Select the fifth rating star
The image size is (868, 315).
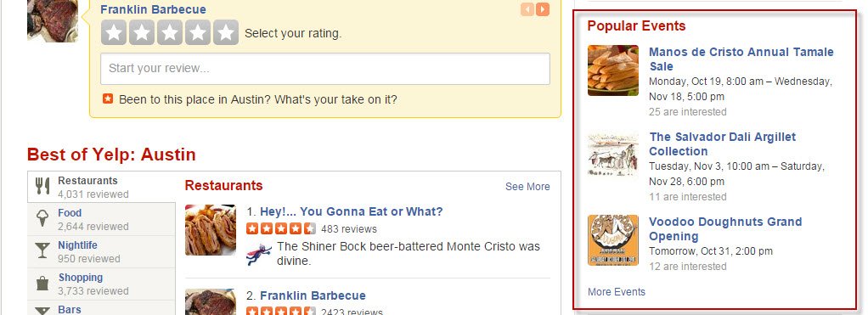226,32
